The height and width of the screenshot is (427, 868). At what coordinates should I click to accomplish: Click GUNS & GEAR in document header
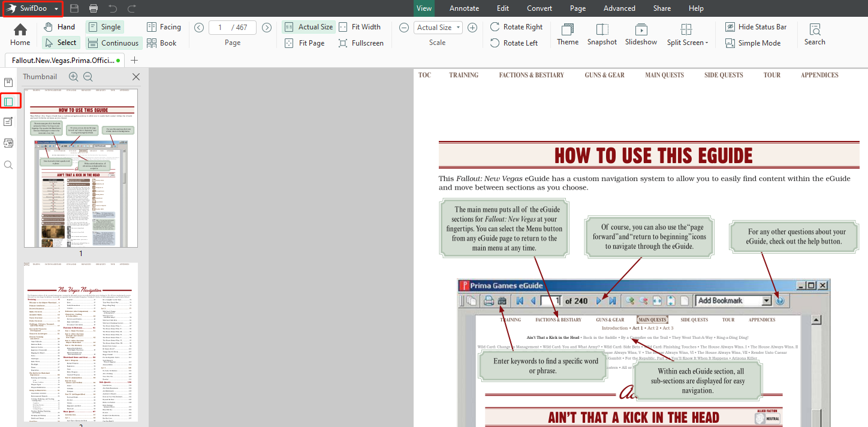[x=605, y=75]
